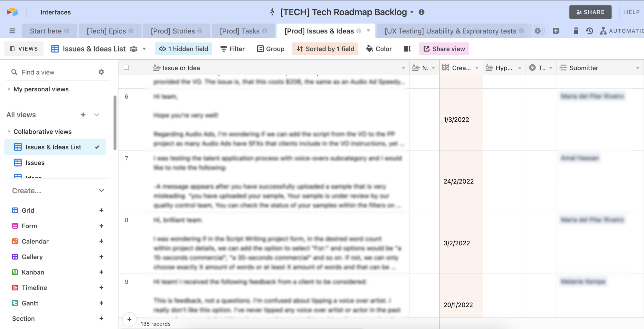Open view settings gear icon

tap(101, 72)
